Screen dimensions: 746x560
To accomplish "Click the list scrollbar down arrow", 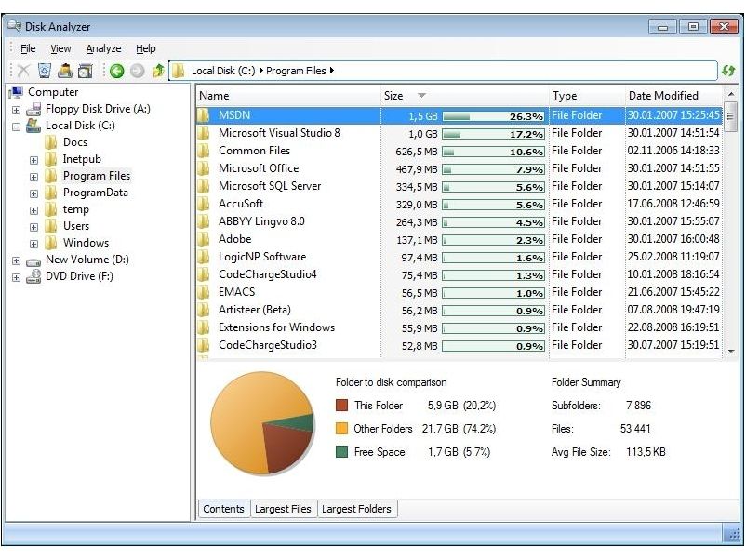I will tap(731, 351).
